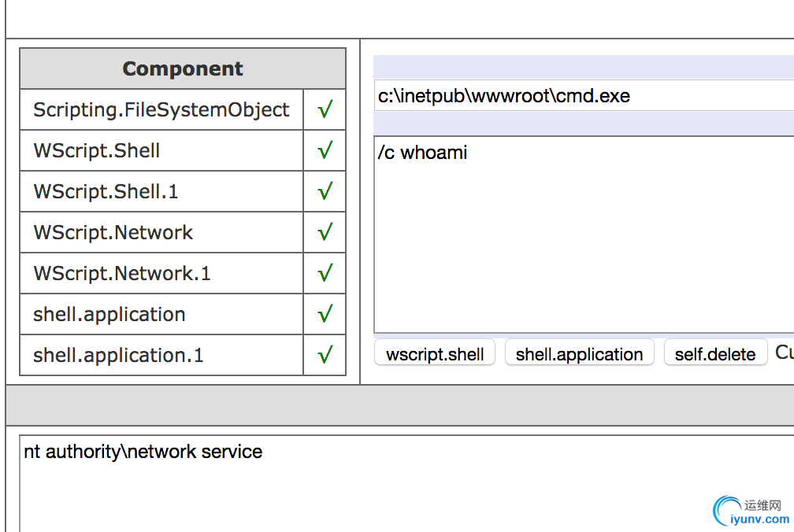794x532 pixels.
Task: Click the shell.application.1 checkmark
Action: [325, 355]
